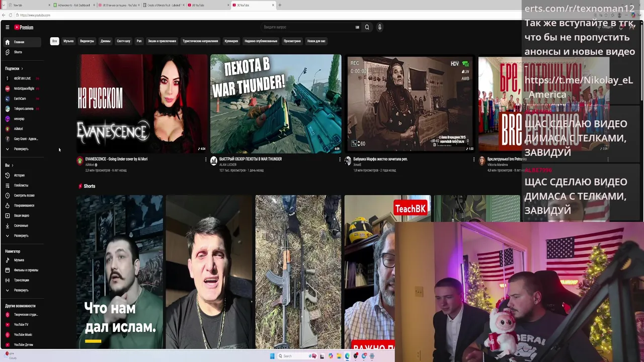Select the Туристические направления chip
This screenshot has width=644, height=362.
tap(200, 41)
